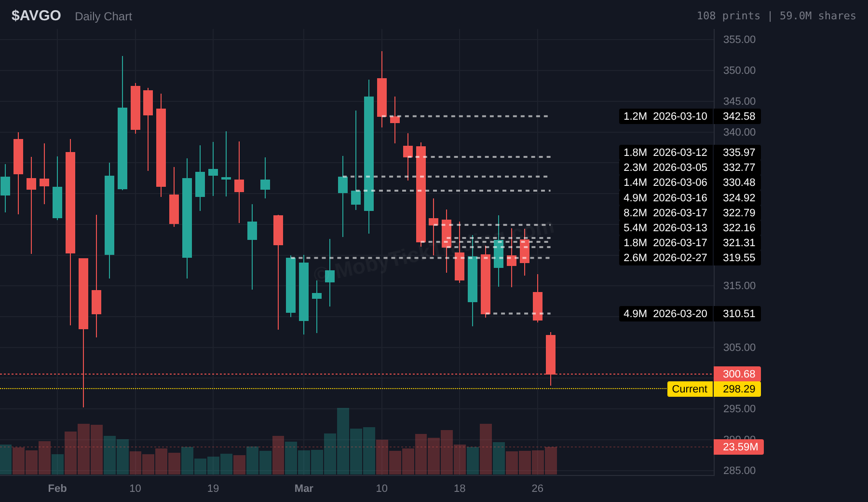Click the Mar label on the time axis
Image resolution: width=868 pixels, height=502 pixels.
pos(304,488)
